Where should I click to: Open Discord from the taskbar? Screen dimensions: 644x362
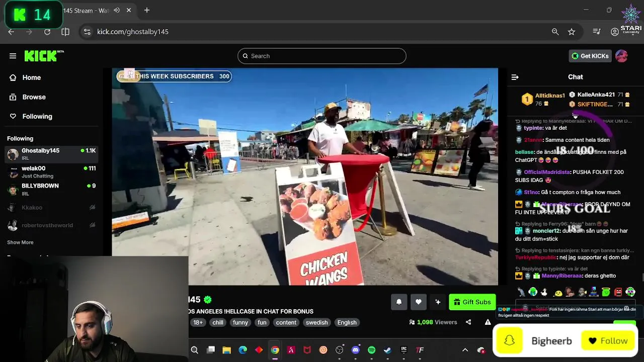click(x=356, y=350)
